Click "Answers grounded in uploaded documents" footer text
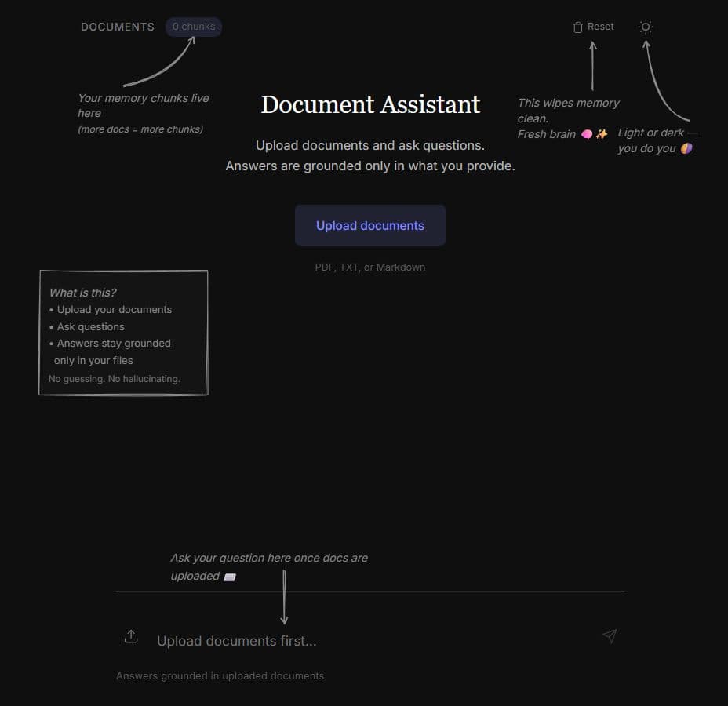This screenshot has width=728, height=706. click(x=220, y=676)
